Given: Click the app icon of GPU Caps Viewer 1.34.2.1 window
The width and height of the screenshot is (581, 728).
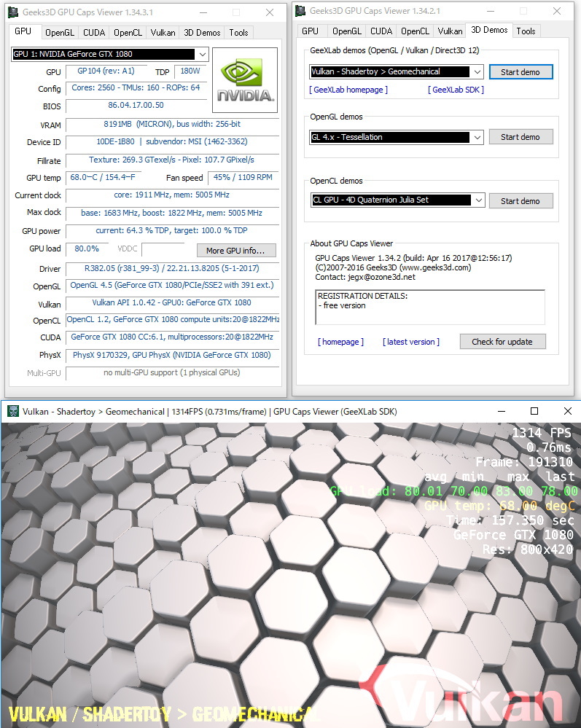Looking at the screenshot, I should click(300, 11).
